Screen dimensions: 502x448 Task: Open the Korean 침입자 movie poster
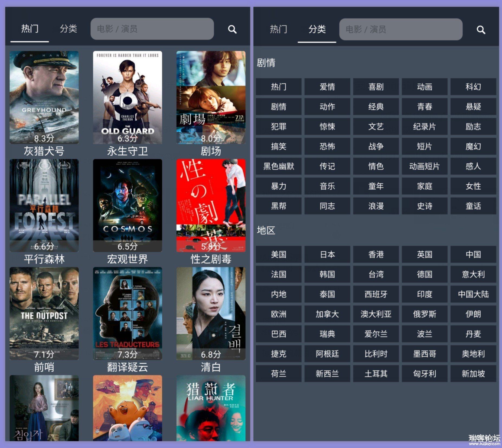point(44,408)
